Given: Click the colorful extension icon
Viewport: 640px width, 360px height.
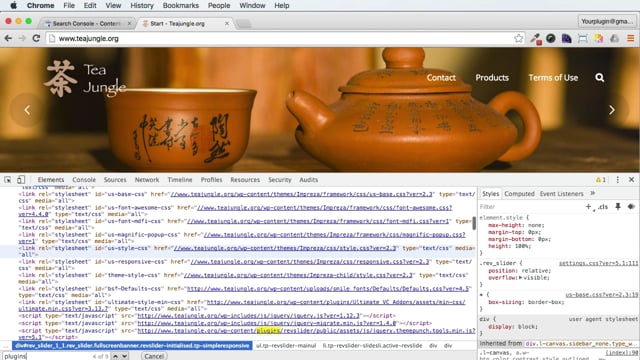Looking at the screenshot, I should tap(598, 38).
